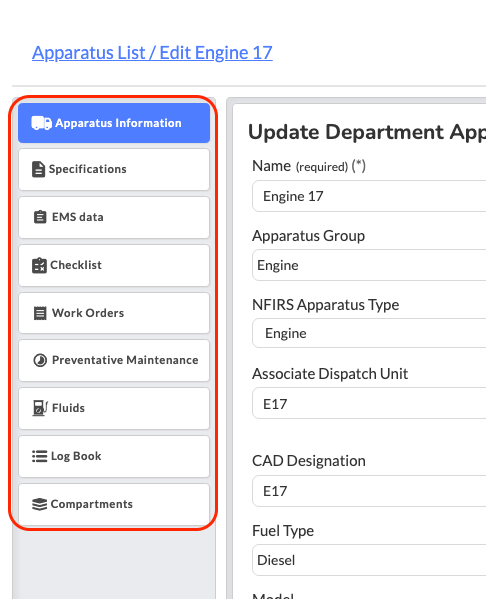Open the NFIRS Apparatus Type dropdown
The image size is (486, 599).
coord(369,333)
